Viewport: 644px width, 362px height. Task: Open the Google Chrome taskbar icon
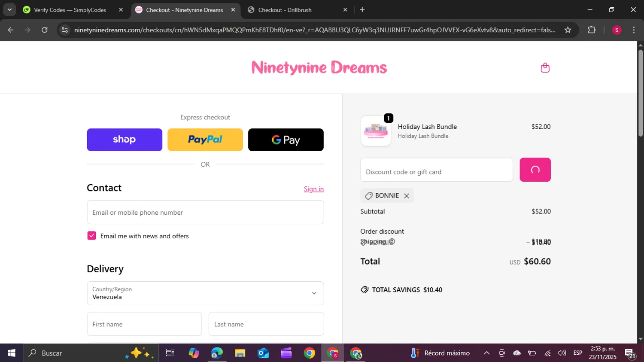tap(310, 353)
